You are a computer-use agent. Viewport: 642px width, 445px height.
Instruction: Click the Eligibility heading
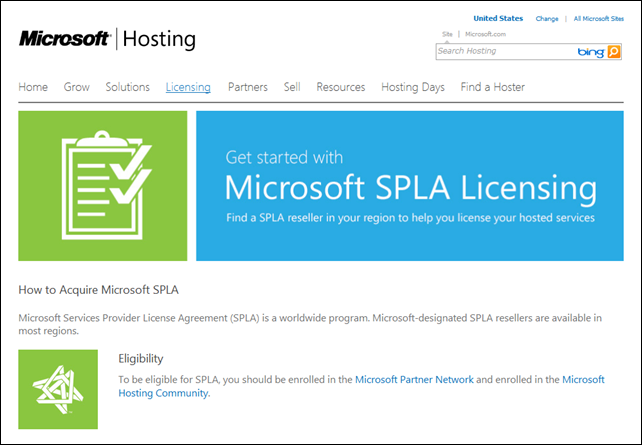tap(141, 359)
